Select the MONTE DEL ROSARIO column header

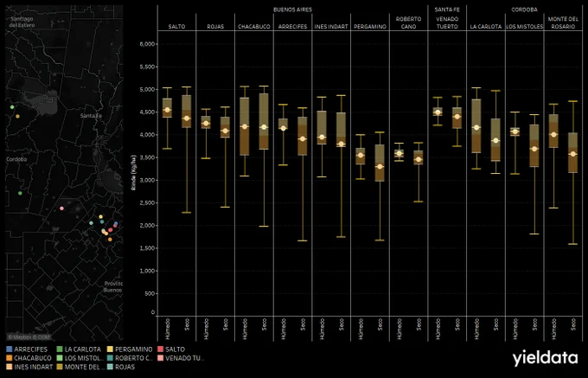tap(563, 22)
